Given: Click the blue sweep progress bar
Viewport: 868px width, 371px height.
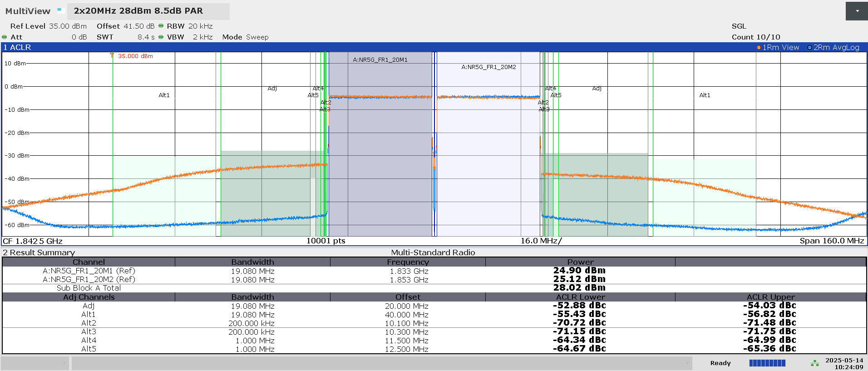Looking at the screenshot, I should click(x=767, y=363).
